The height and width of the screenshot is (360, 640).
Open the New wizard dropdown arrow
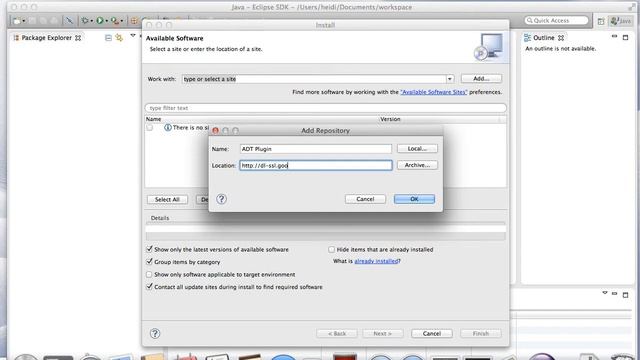coord(24,21)
